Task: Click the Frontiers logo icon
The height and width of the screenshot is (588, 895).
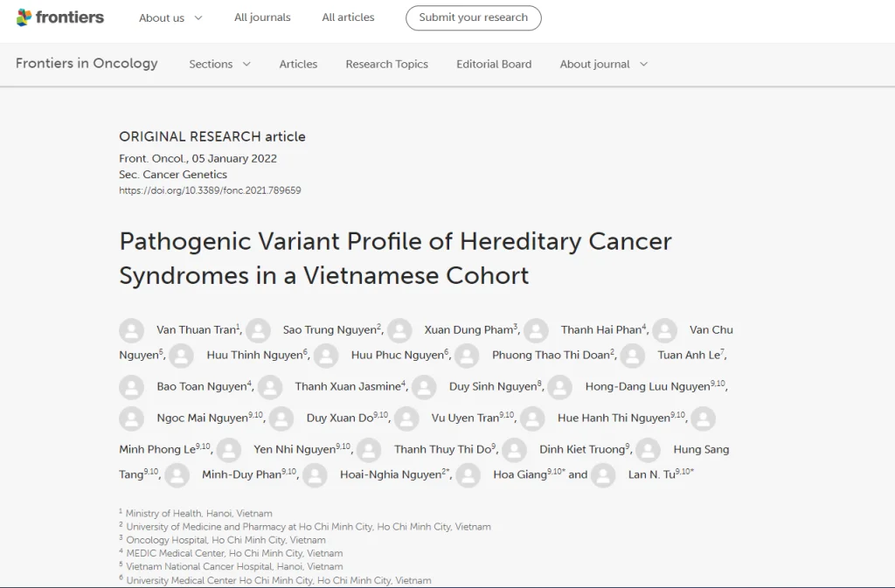Action: [24, 17]
